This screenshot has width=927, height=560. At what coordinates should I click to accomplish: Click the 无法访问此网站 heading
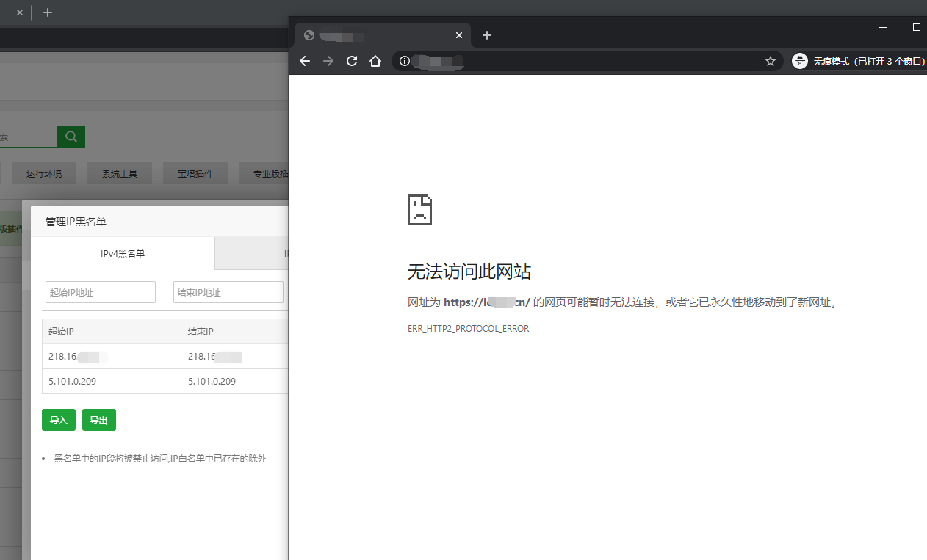pos(469,272)
